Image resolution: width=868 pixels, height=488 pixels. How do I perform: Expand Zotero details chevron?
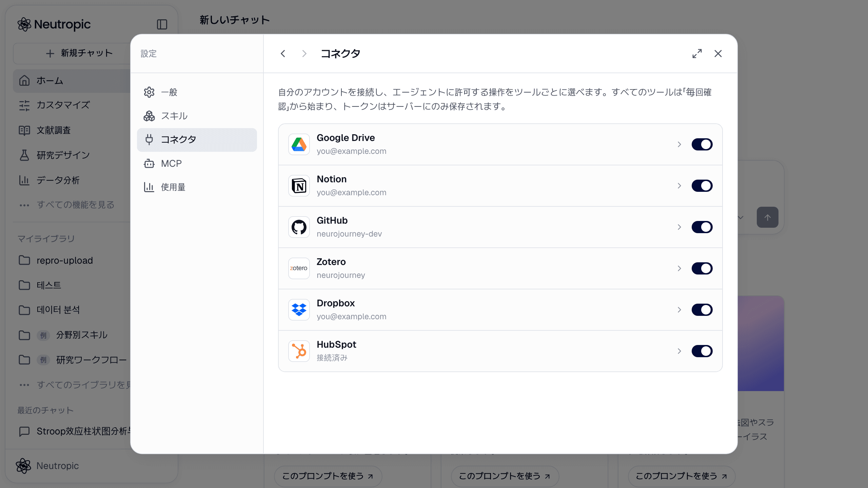(x=679, y=268)
